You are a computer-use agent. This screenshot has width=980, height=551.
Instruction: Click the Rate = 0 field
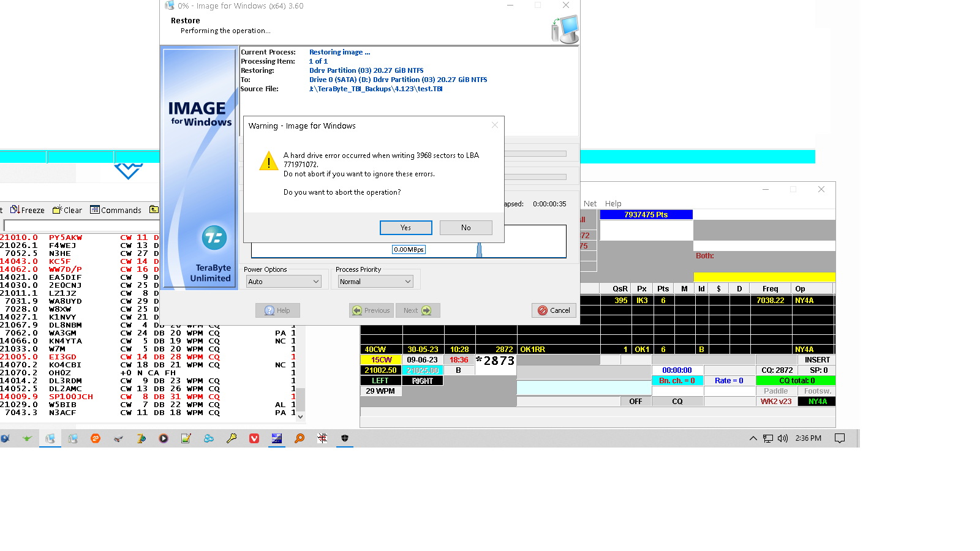(x=729, y=381)
